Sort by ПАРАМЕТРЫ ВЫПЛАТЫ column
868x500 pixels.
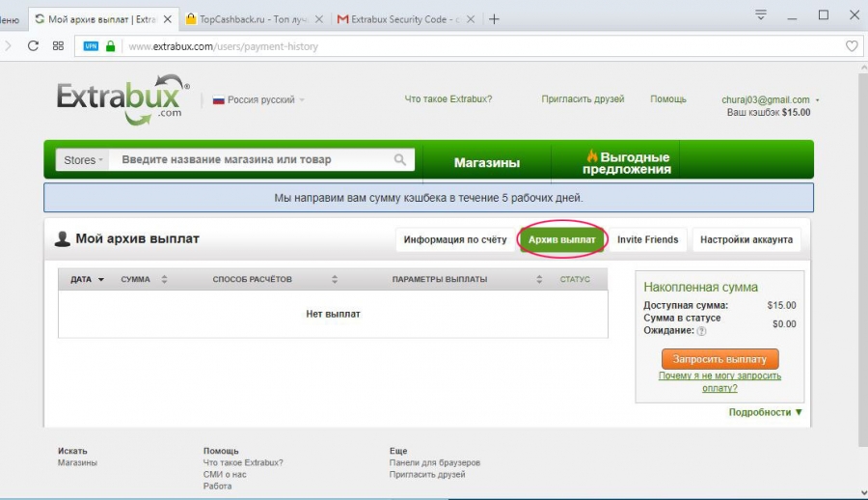[x=467, y=279]
